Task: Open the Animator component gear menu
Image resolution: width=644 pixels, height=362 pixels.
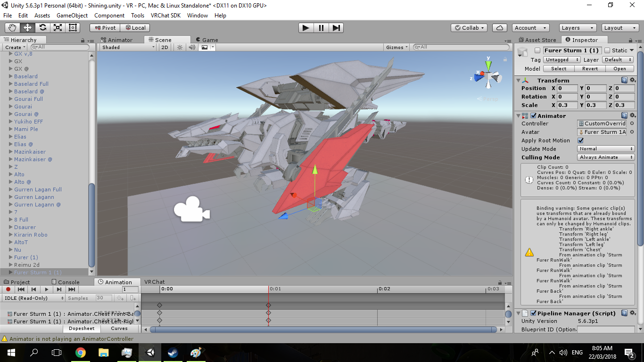Action: point(633,115)
